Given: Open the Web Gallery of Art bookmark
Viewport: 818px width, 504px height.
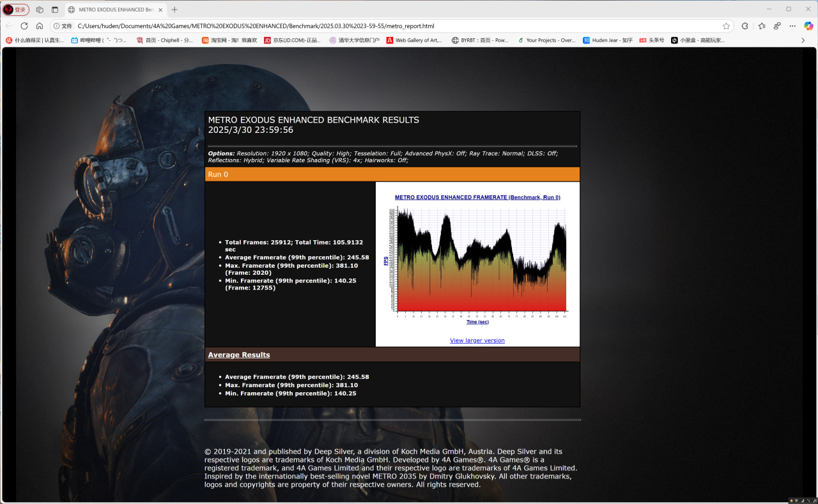Looking at the screenshot, I should (x=414, y=40).
